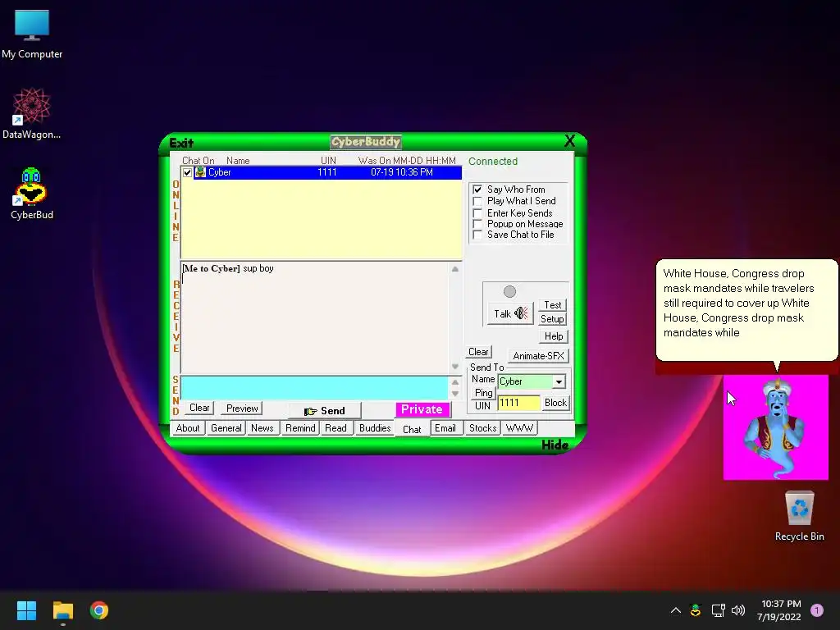Click send box scroll up arrow

(454, 382)
